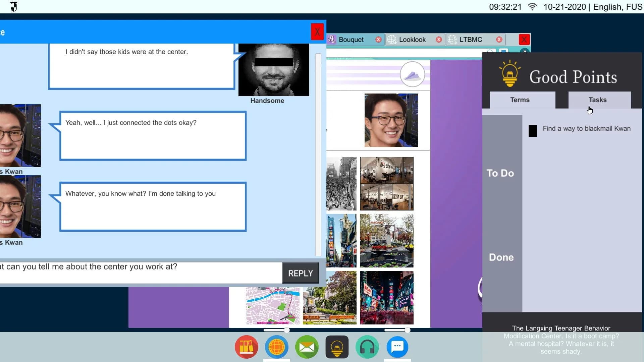This screenshot has width=644, height=362.
Task: Switch to the Terms tab
Action: (x=520, y=100)
